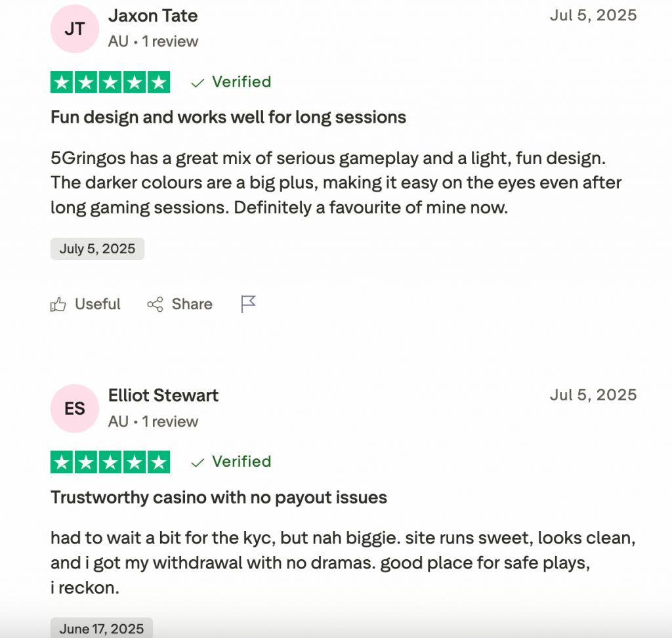Click the Verified checkmark on Jaxon's review

(x=197, y=83)
